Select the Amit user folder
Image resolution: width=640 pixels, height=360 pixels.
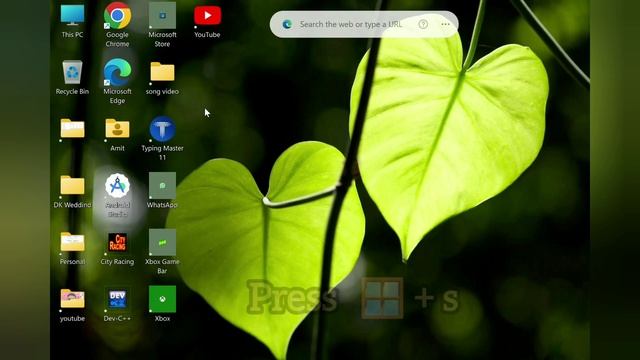point(117,135)
